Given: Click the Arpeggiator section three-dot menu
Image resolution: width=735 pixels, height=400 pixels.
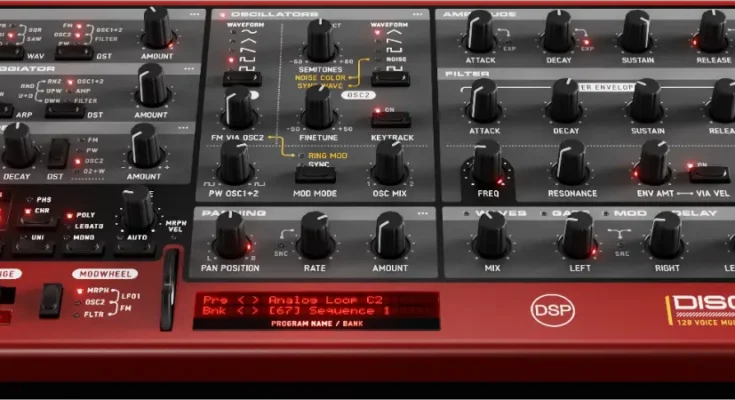Looking at the screenshot, I should pyautogui.click(x=188, y=70).
